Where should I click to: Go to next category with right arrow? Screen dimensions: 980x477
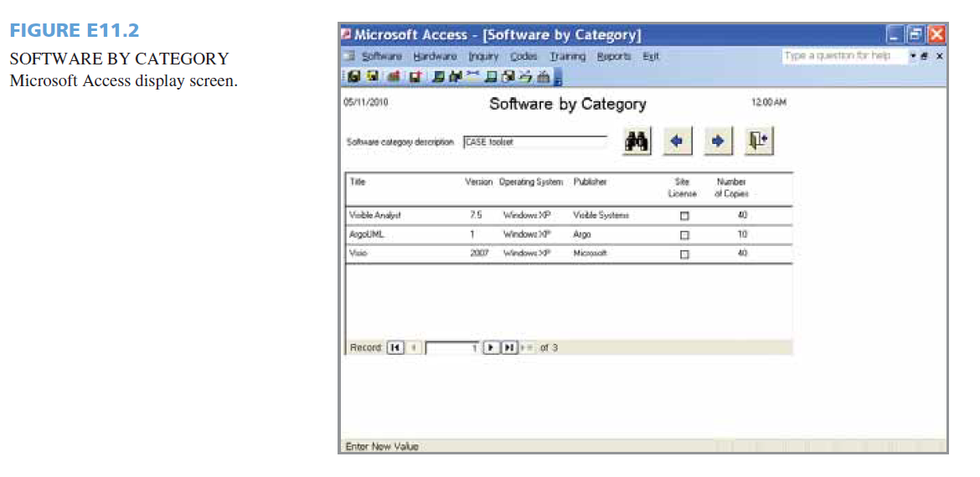coord(719,141)
